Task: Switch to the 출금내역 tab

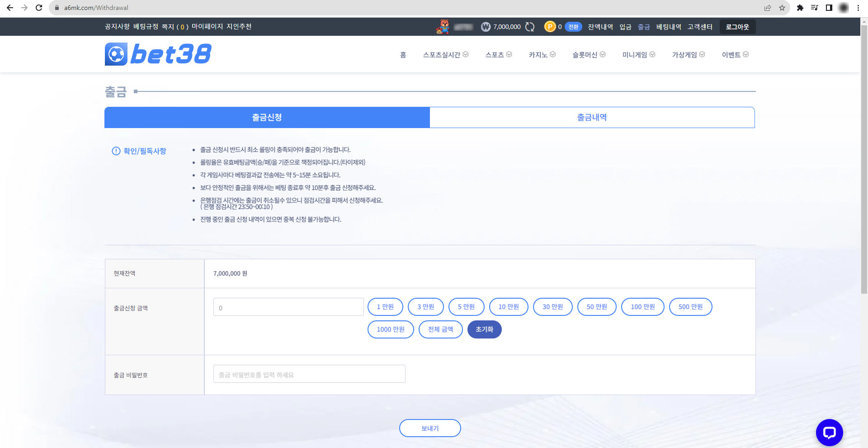Action: [x=592, y=118]
